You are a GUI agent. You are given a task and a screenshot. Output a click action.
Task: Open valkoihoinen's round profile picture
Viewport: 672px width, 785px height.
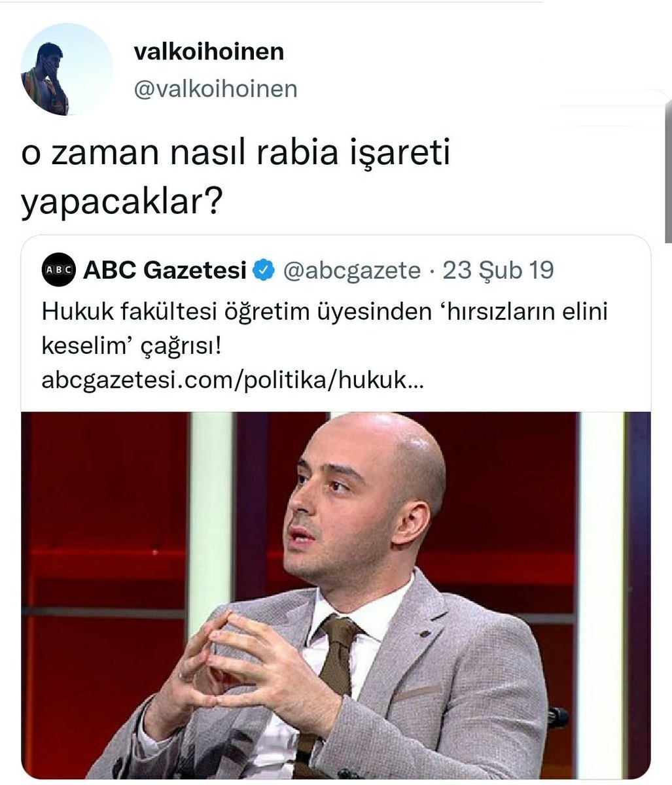67,69
